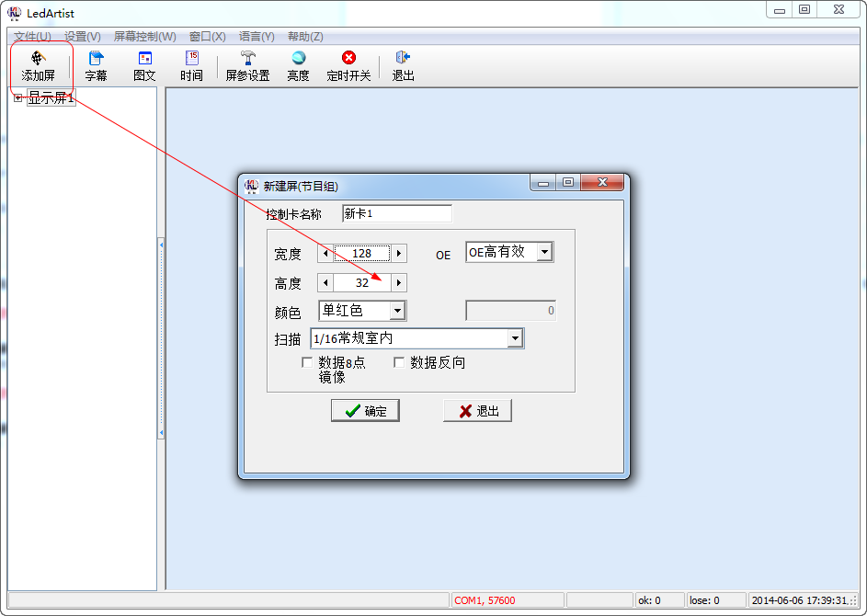Screen dimensions: 867x616
Task: Click the 高度 value field showing 32
Action: point(362,282)
